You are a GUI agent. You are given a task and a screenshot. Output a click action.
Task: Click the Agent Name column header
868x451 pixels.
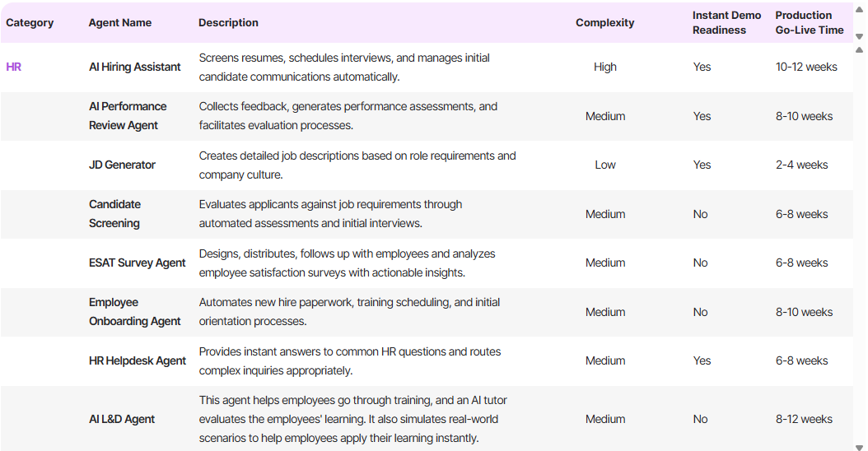pos(120,23)
